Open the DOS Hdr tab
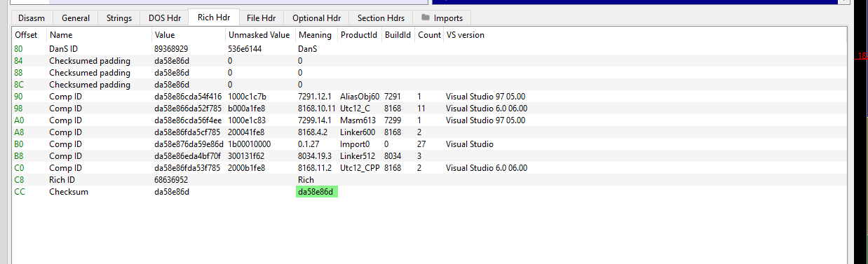 coord(165,18)
